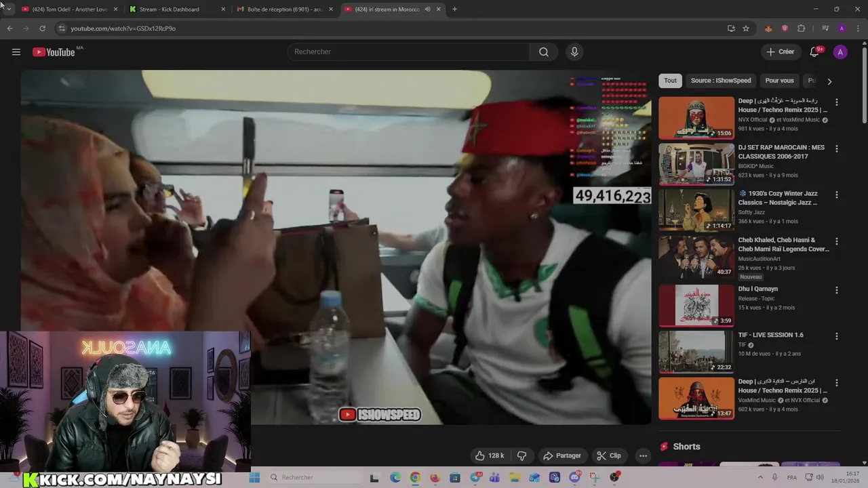The width and height of the screenshot is (868, 488).
Task: Click the Chrome address bar URL
Action: point(123,28)
